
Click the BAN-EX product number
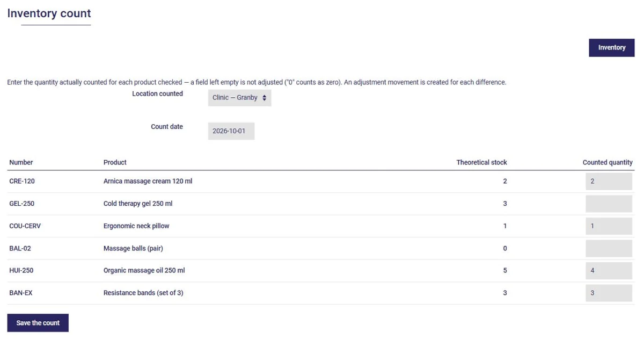(20, 293)
